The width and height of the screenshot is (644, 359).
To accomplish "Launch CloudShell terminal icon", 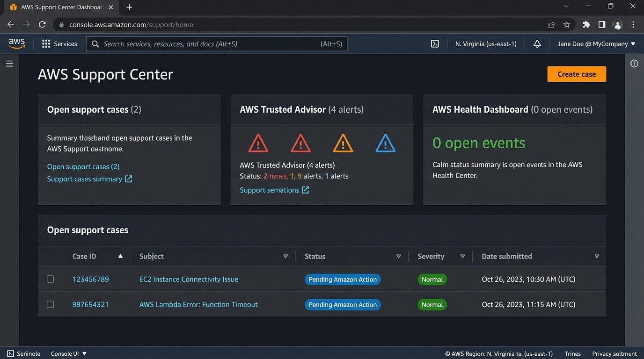I will (x=435, y=44).
